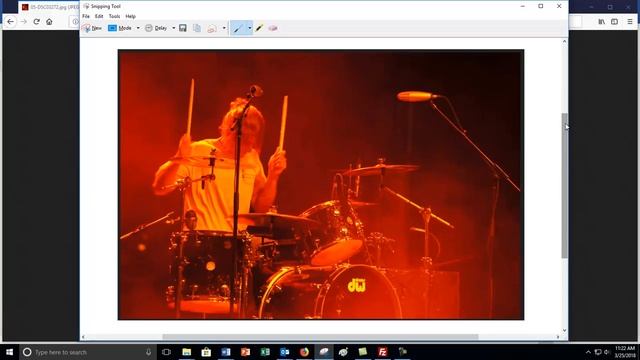640x360 pixels.
Task: Click the scroll down arrow in Snipping Tool
Action: pos(564,331)
